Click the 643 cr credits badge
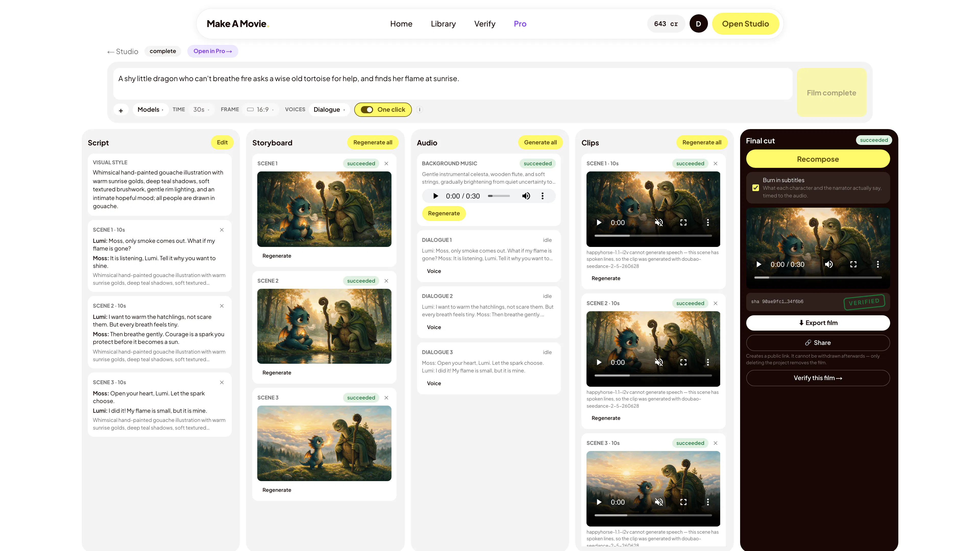The height and width of the screenshot is (551, 980). point(666,24)
